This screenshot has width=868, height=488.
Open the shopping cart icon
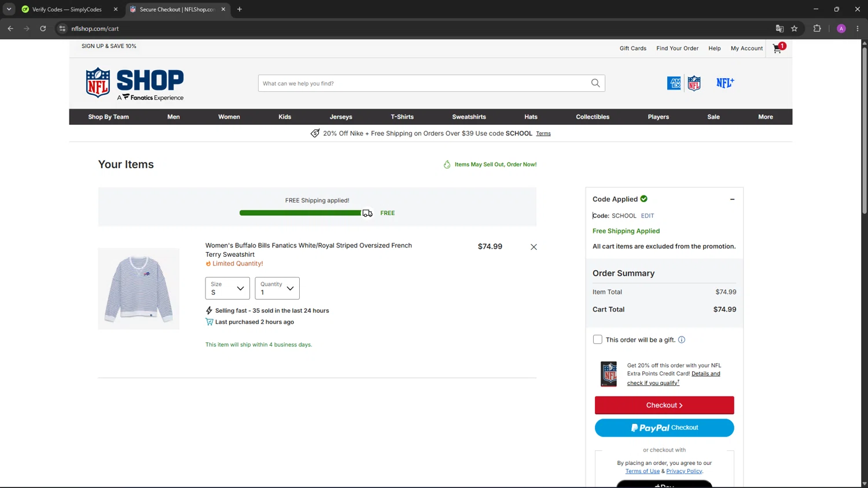pos(778,49)
